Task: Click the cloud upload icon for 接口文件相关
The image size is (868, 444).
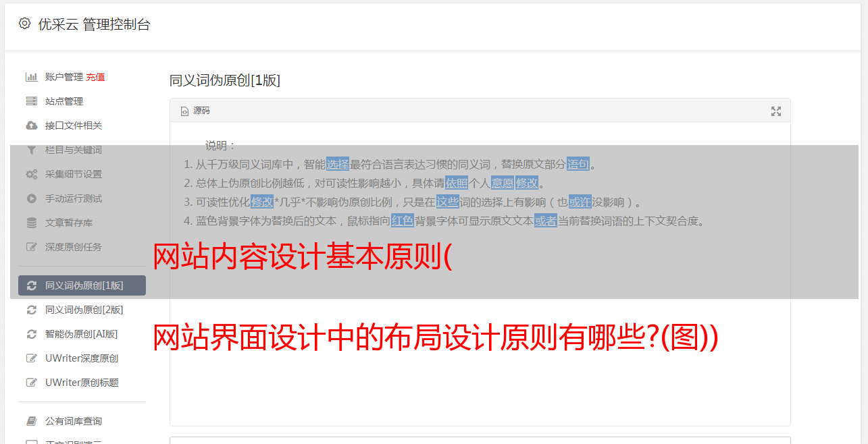Action: point(31,126)
